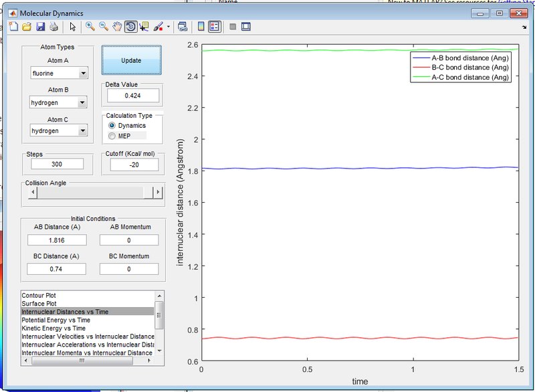Click the New Figure icon
535x392 pixels.
(15, 27)
